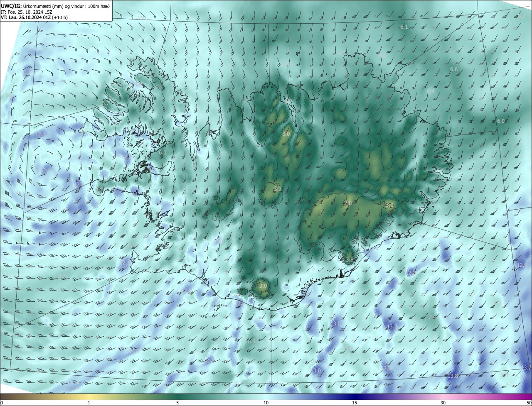Click the colorbar tick label 0
The width and height of the screenshot is (532, 406).
[1, 403]
